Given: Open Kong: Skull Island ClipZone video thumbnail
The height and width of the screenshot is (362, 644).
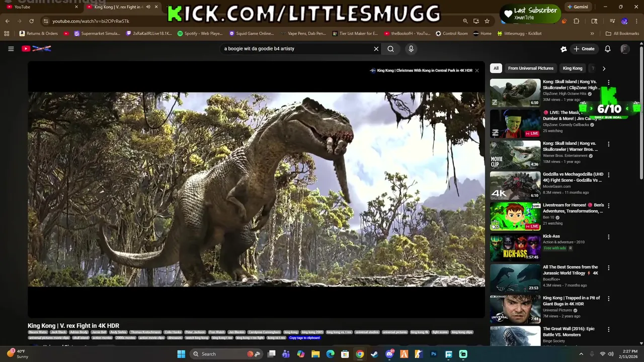Looking at the screenshot, I should pyautogui.click(x=515, y=93).
